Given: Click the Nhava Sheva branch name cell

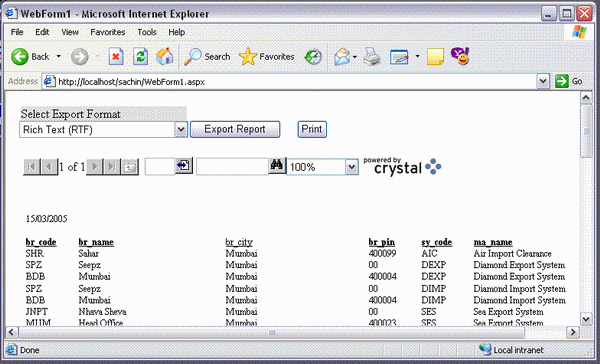Looking at the screenshot, I should pos(102,312).
